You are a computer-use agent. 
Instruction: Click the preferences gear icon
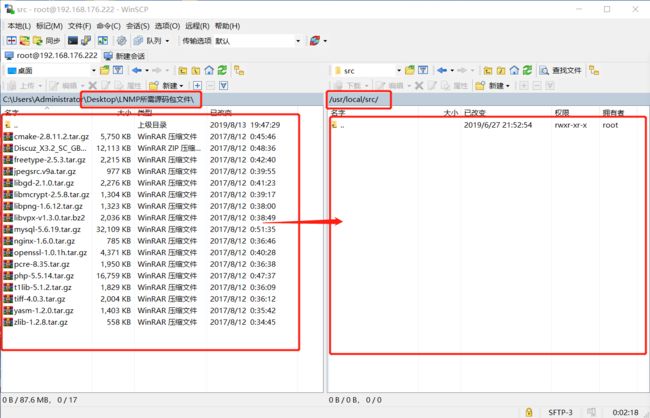pyautogui.click(x=121, y=41)
